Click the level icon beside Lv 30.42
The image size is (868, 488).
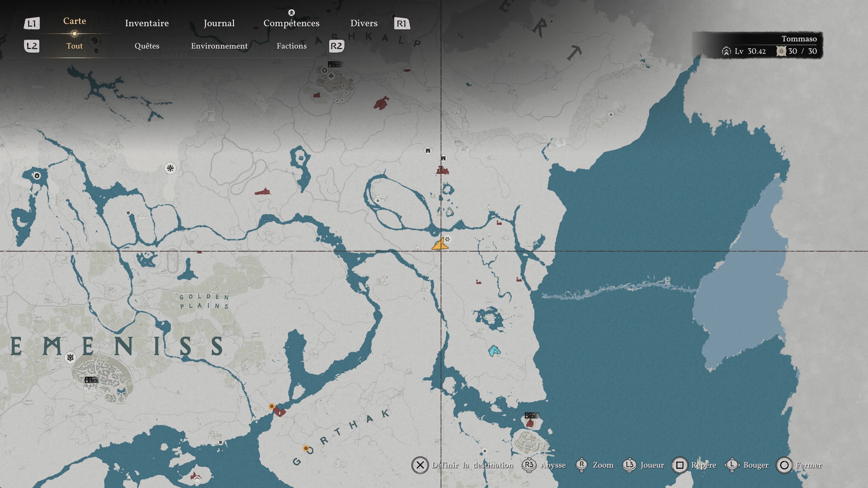726,51
